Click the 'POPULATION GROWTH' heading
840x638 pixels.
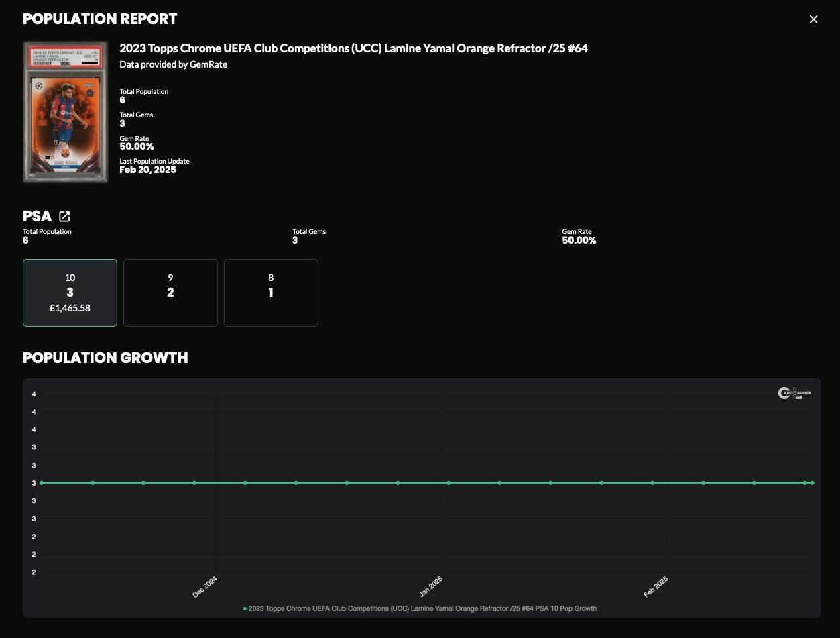click(105, 358)
